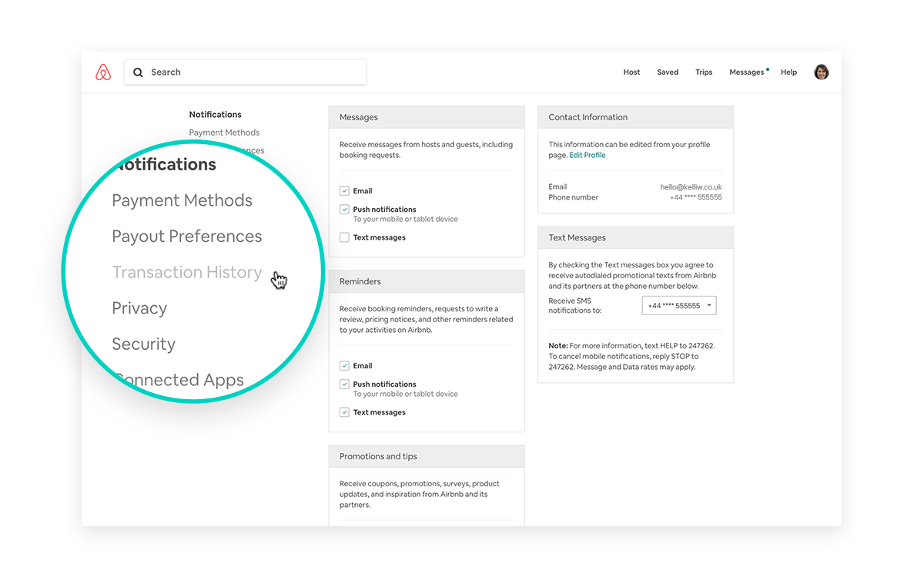Image resolution: width=924 pixels, height=581 pixels.
Task: Expand the SMS phone number dropdown
Action: (x=678, y=306)
